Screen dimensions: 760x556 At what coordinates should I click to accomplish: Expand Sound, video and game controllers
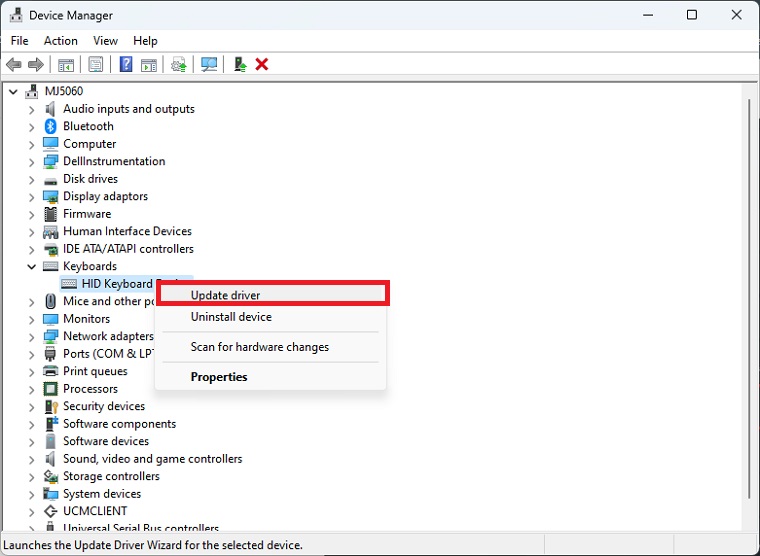point(32,459)
